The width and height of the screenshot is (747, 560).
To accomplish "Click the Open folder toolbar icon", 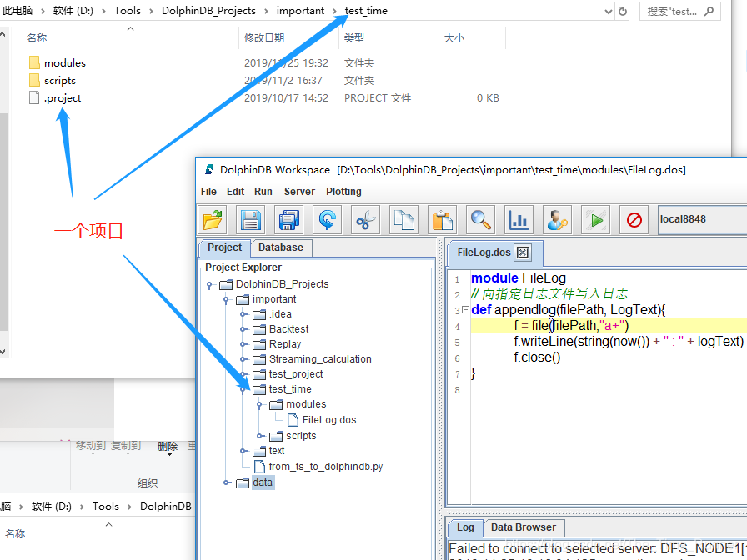I will click(213, 220).
